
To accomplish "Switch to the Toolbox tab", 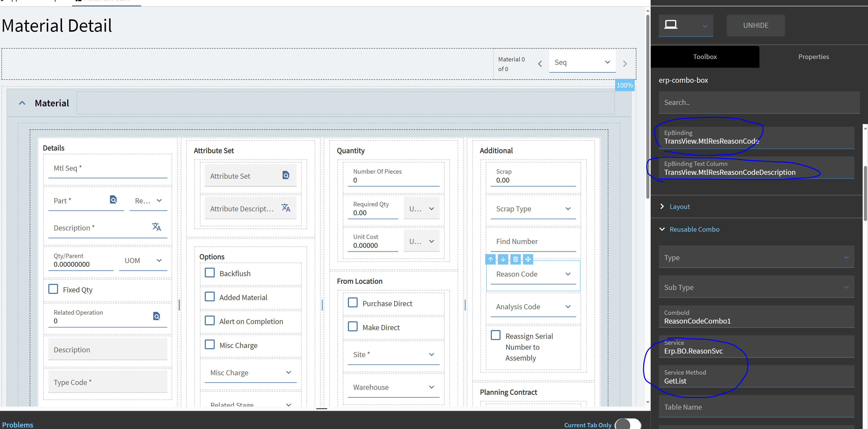I will 705,57.
